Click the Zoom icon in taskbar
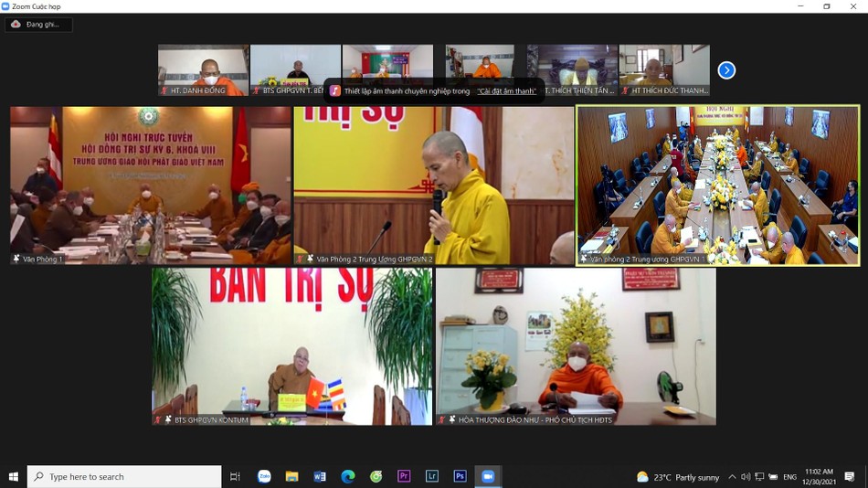This screenshot has height=488, width=868. (488, 476)
